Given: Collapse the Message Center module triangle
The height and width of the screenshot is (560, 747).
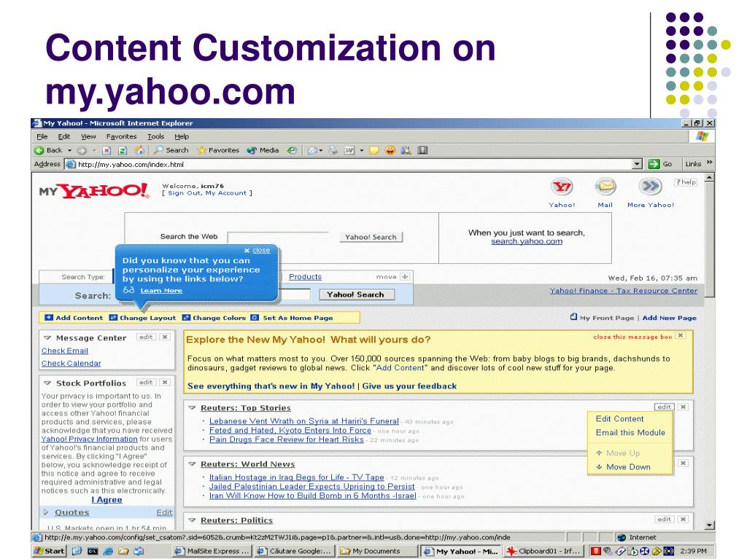Looking at the screenshot, I should pyautogui.click(x=47, y=338).
